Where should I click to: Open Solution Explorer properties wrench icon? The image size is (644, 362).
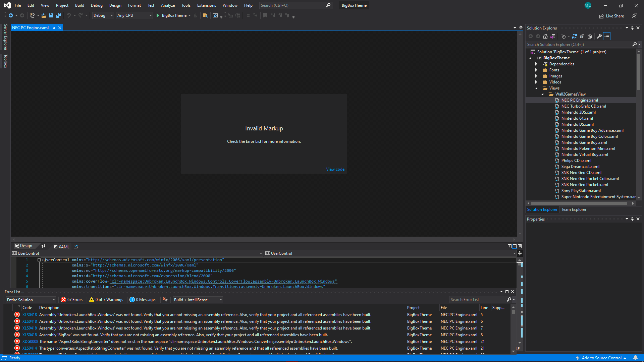click(599, 36)
